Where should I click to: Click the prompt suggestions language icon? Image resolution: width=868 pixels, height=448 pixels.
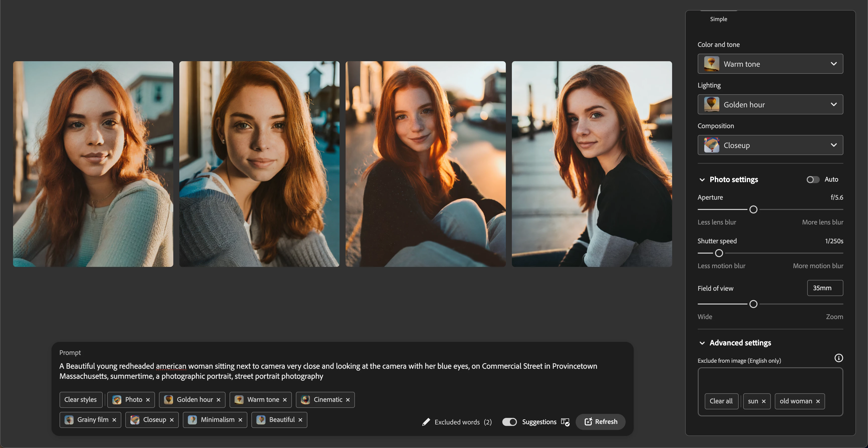[x=565, y=422]
